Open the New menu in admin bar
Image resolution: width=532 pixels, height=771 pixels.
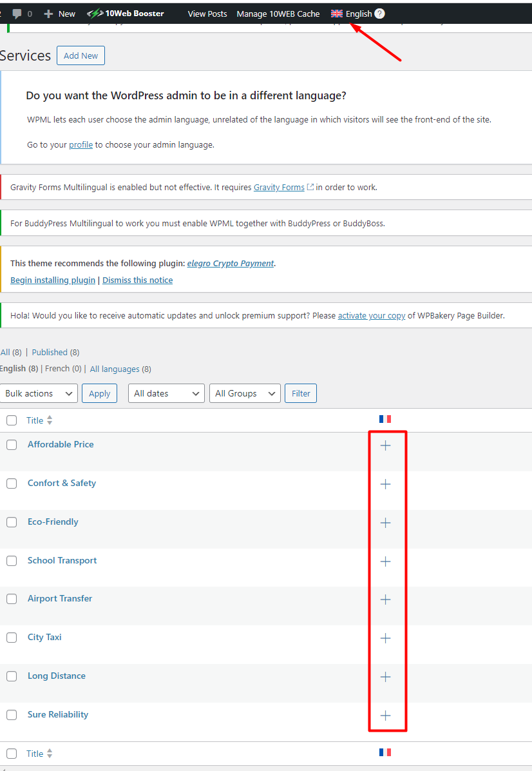(59, 14)
